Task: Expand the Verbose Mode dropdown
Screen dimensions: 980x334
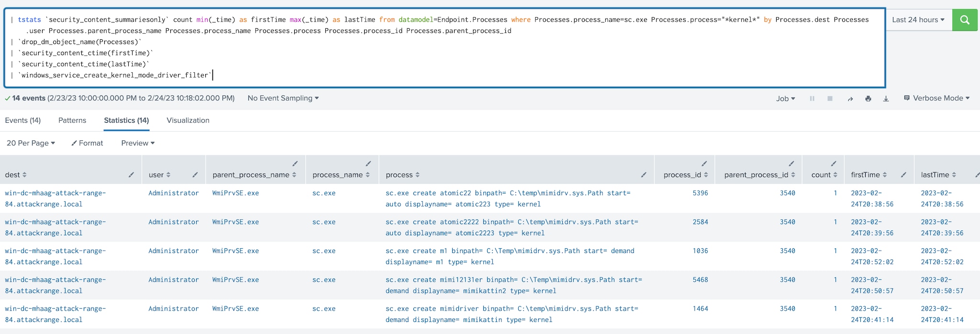Action: (936, 98)
